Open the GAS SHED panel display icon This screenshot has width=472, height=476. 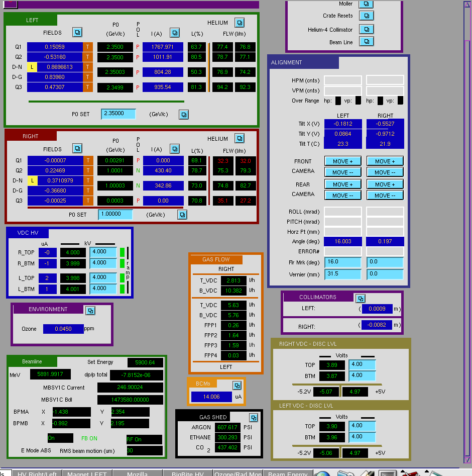(254, 418)
